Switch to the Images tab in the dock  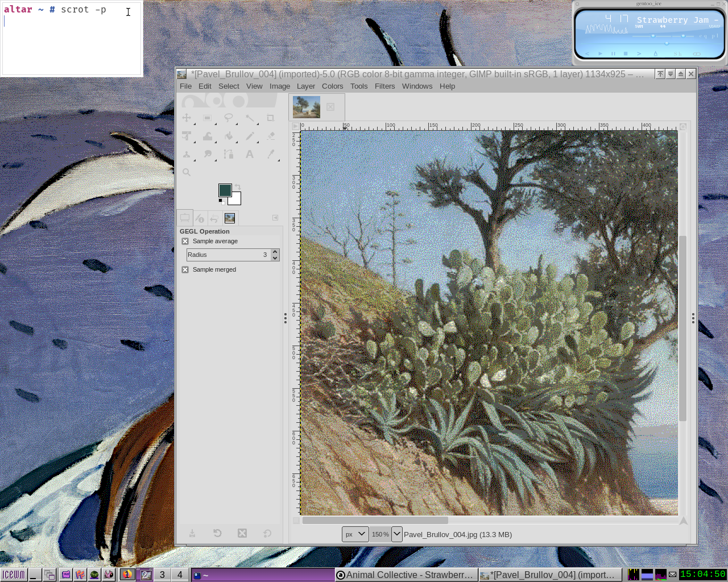(230, 218)
